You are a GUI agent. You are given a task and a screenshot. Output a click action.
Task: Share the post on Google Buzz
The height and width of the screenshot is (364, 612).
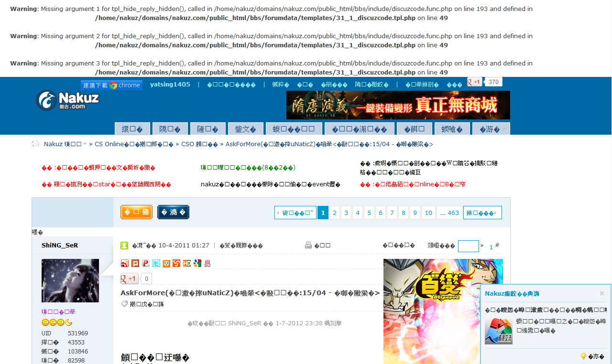tap(197, 263)
